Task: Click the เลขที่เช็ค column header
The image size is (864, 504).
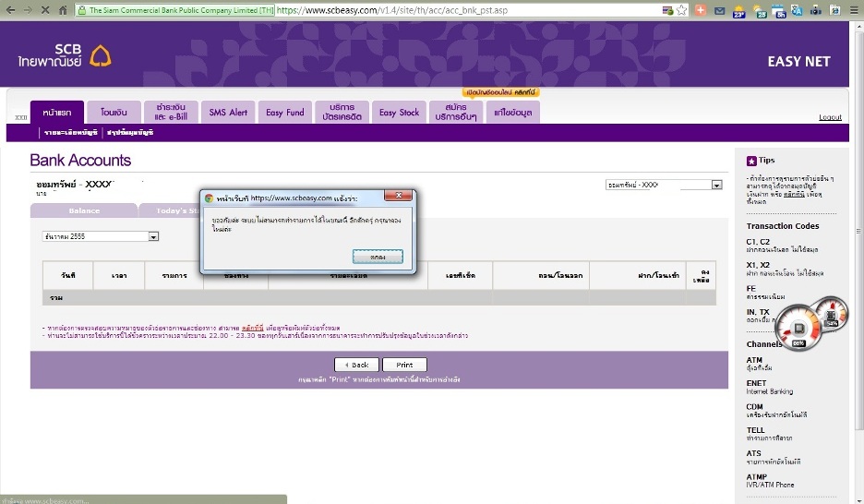Action: (x=460, y=275)
